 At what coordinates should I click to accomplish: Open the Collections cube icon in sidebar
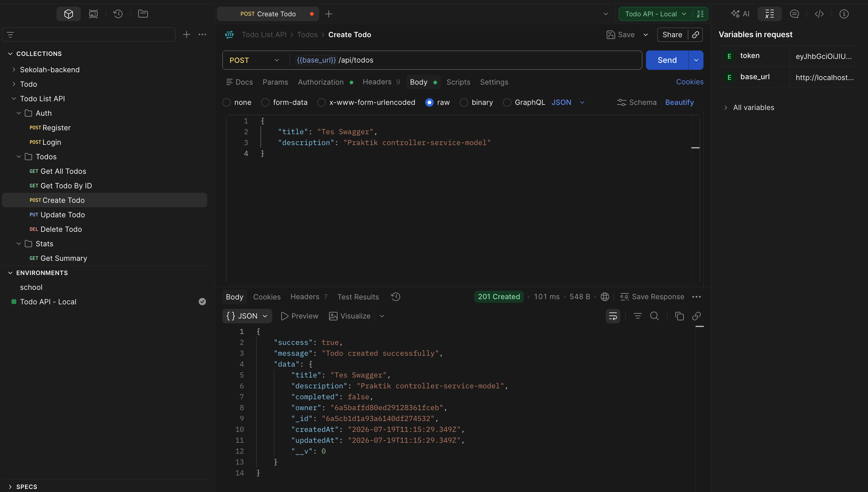(69, 14)
